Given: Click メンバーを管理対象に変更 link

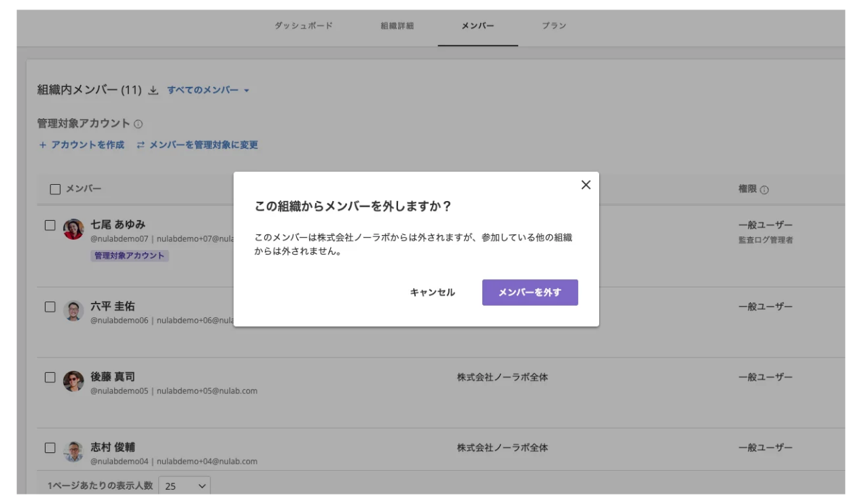Looking at the screenshot, I should click(197, 145).
